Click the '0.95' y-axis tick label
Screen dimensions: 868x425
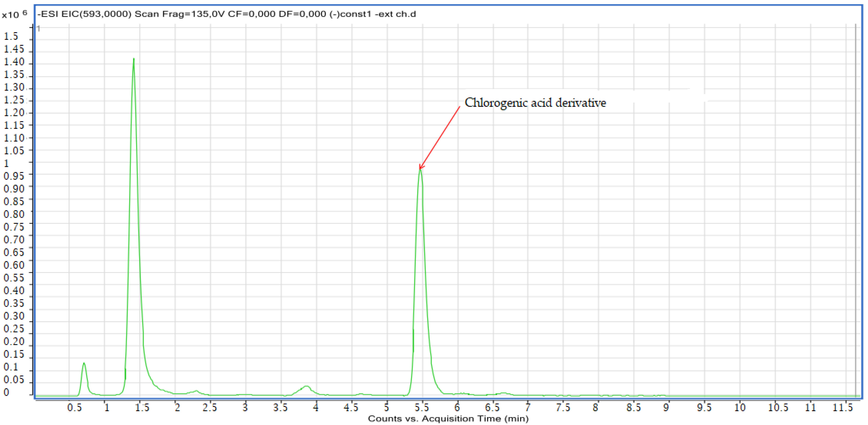coord(14,176)
